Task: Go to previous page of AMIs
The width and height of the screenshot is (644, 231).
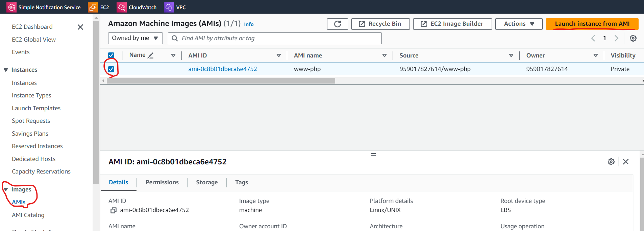Action: pyautogui.click(x=593, y=38)
